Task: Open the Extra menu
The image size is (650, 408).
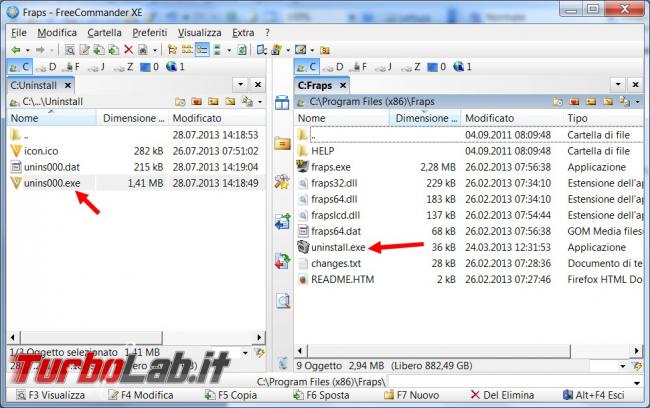Action: [243, 33]
